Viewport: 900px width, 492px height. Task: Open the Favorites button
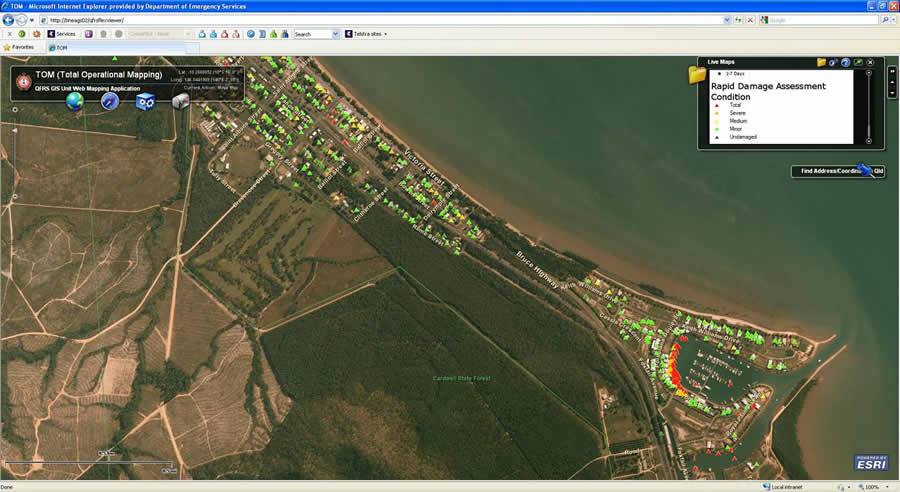click(19, 47)
